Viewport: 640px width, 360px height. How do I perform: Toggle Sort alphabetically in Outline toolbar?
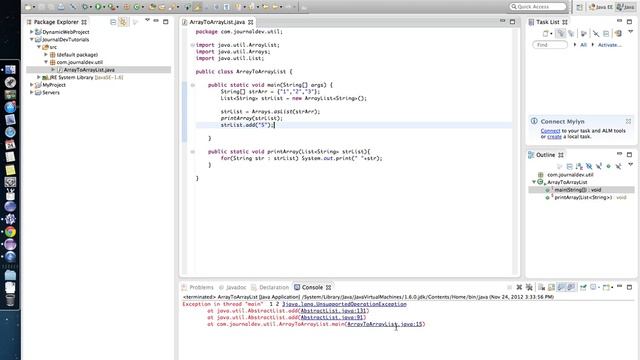point(579,167)
